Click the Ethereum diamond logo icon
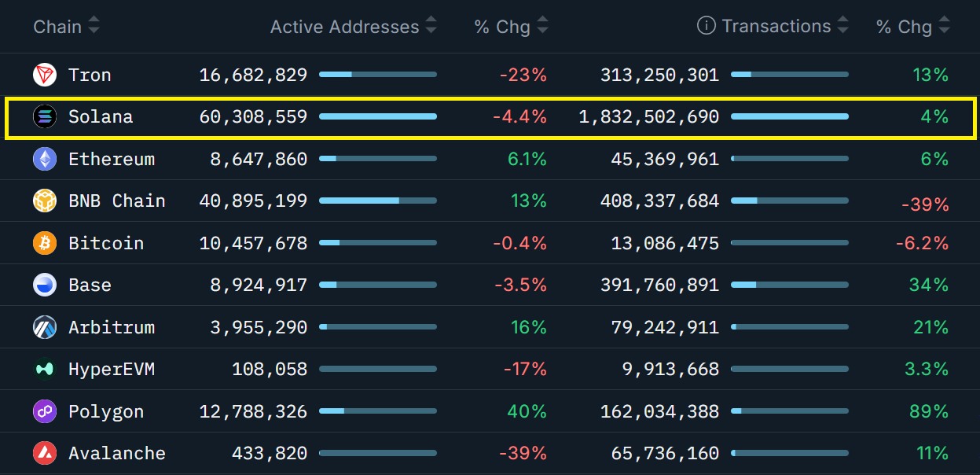This screenshot has height=475, width=980. (45, 159)
